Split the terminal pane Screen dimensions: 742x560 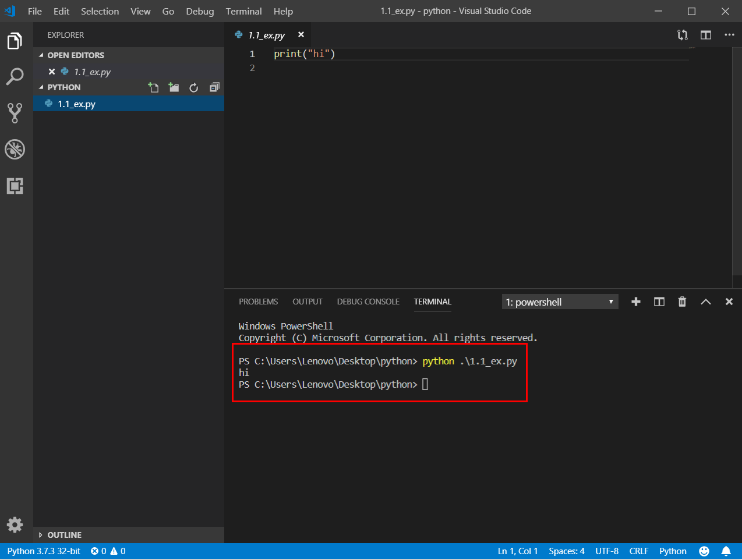(x=659, y=302)
